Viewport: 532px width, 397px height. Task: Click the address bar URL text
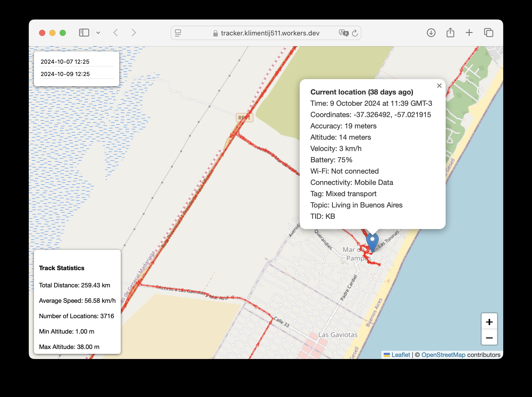pos(270,33)
